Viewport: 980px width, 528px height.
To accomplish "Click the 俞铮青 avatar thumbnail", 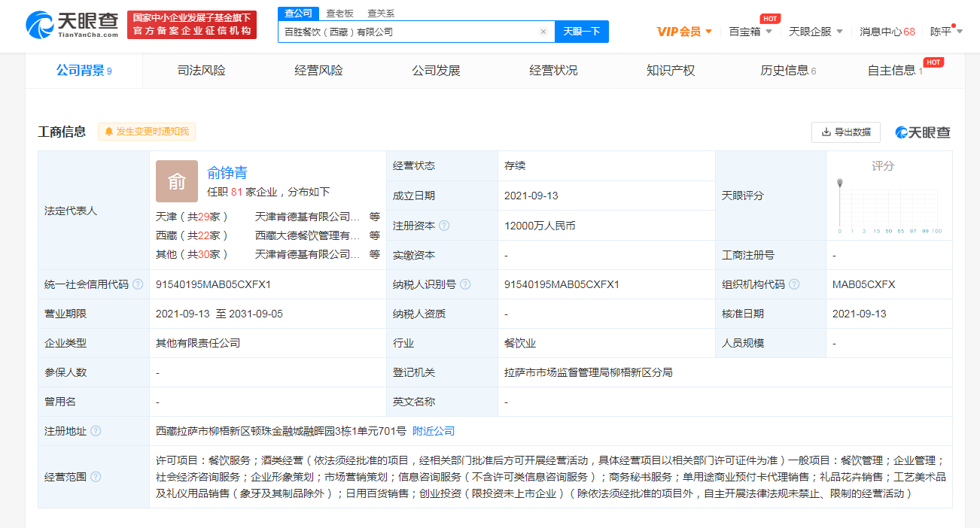I will 177,181.
